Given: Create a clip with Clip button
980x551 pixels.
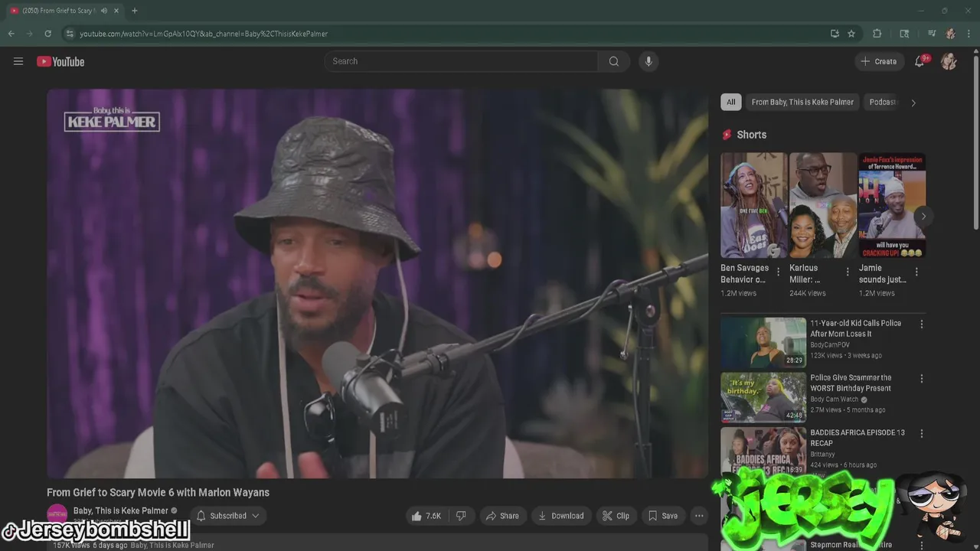Looking at the screenshot, I should point(616,516).
